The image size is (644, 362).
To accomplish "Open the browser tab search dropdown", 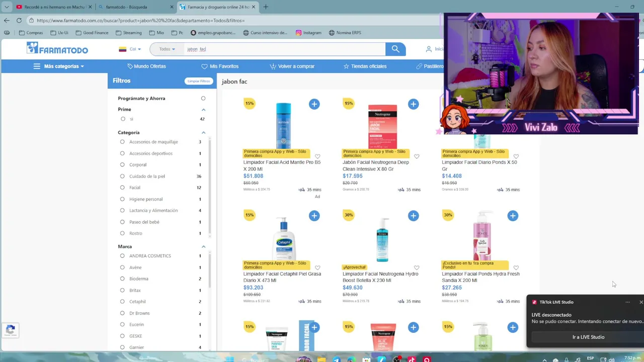I will [x=7, y=7].
